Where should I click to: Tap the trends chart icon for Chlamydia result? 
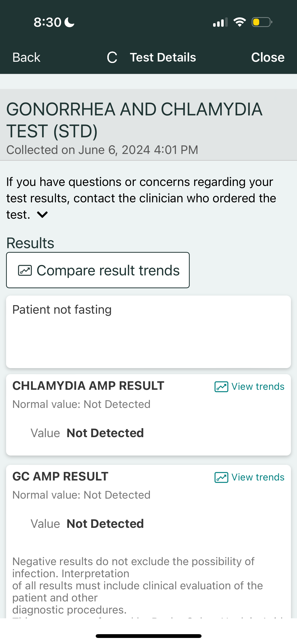point(221,387)
